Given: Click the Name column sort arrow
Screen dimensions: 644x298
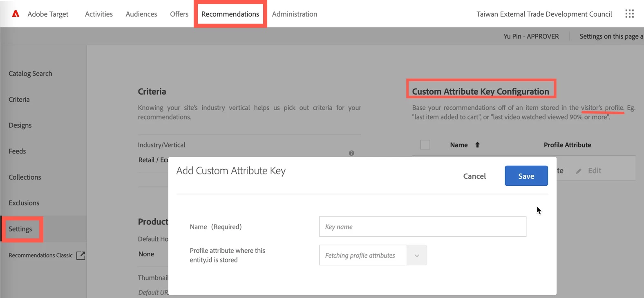Looking at the screenshot, I should click(x=477, y=145).
